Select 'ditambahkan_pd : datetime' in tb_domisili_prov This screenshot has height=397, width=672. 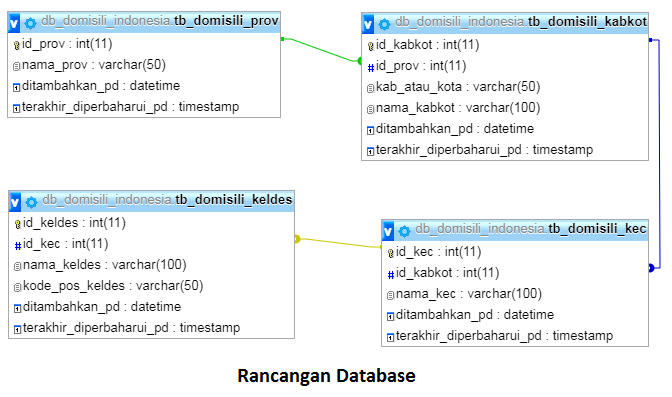click(x=101, y=86)
